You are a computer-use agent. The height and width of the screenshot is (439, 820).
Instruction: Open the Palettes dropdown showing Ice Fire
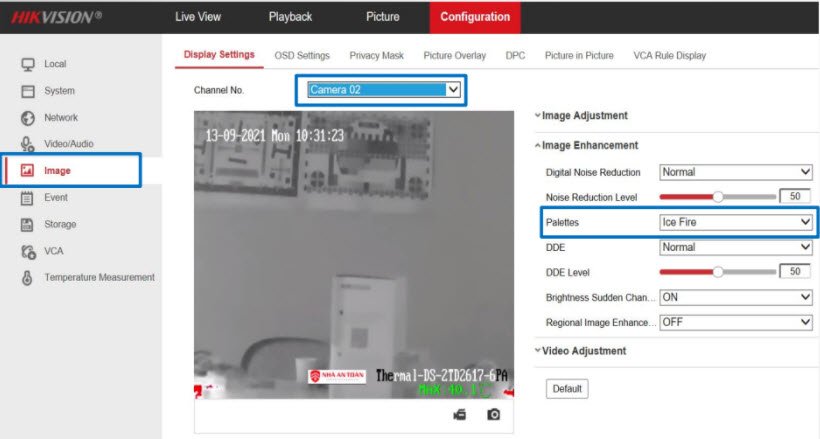[735, 222]
